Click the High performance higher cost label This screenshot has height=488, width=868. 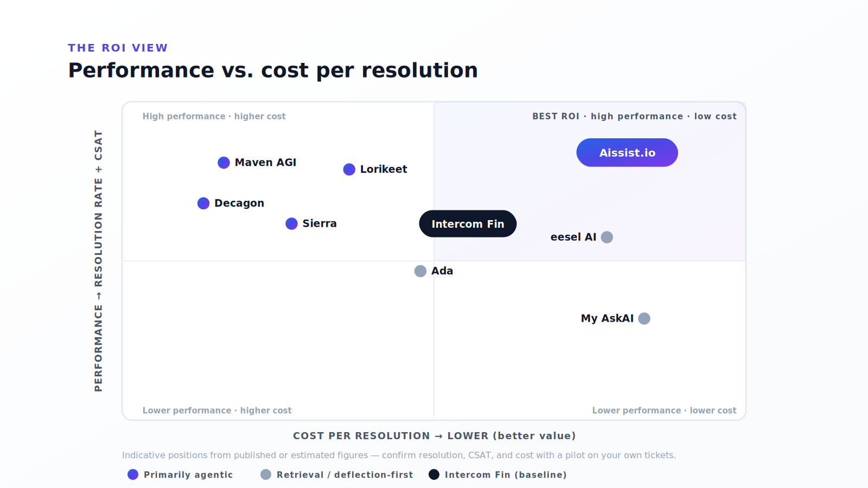point(214,116)
